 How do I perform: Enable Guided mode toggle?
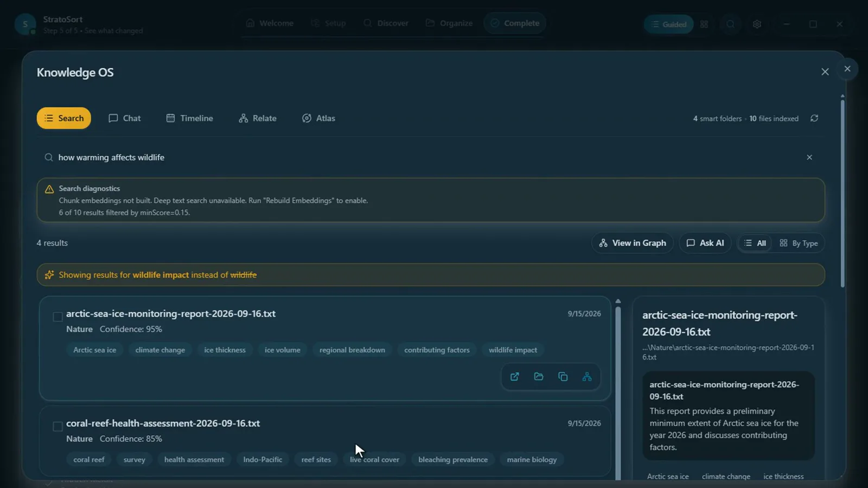coord(668,24)
